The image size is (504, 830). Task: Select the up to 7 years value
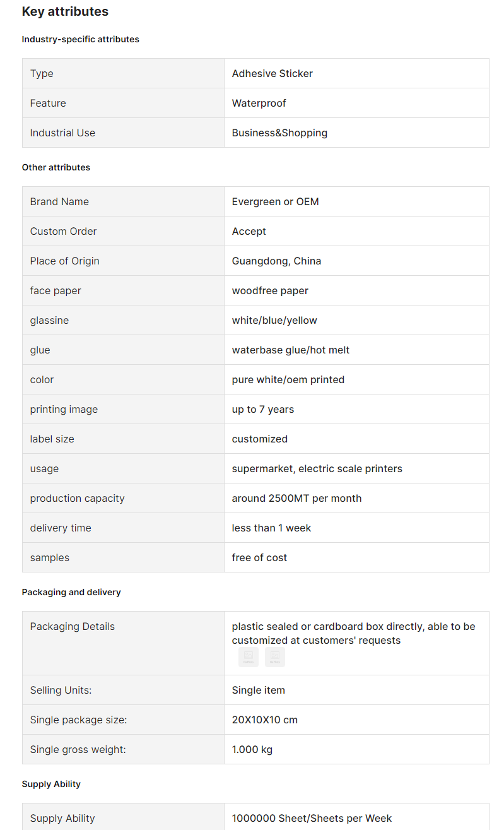point(263,409)
